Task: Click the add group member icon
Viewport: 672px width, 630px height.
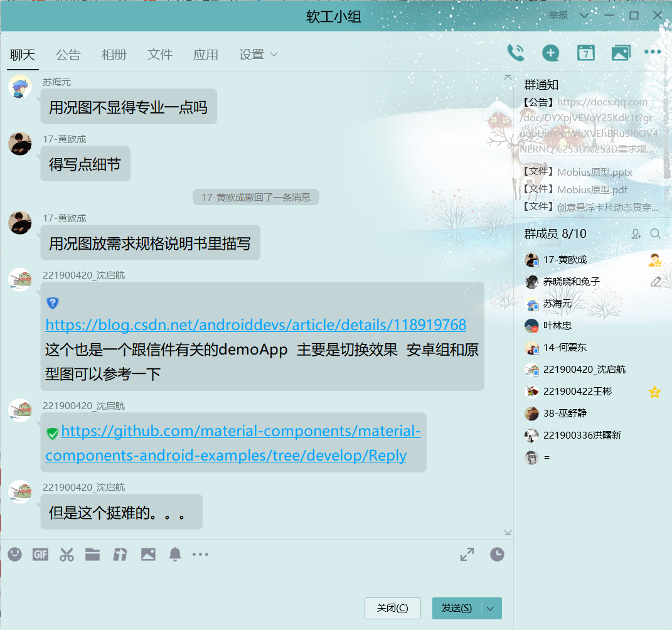Action: 636,234
